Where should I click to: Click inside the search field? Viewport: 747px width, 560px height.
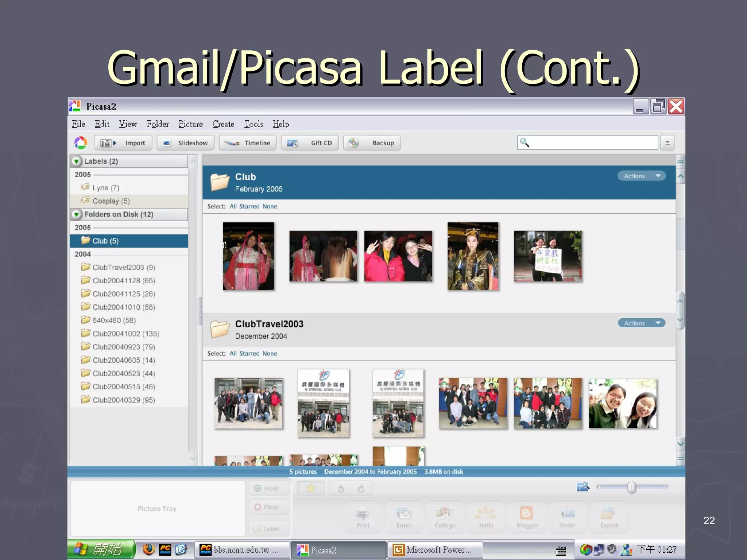587,143
